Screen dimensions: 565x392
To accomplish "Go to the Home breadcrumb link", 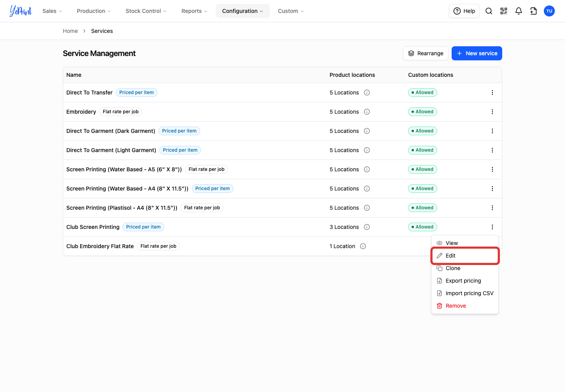I will click(70, 31).
